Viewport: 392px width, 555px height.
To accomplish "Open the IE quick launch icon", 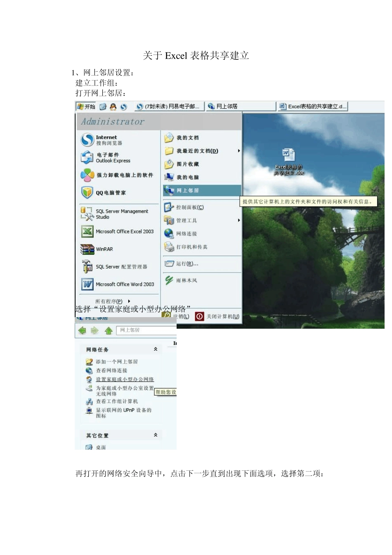I will (x=103, y=107).
